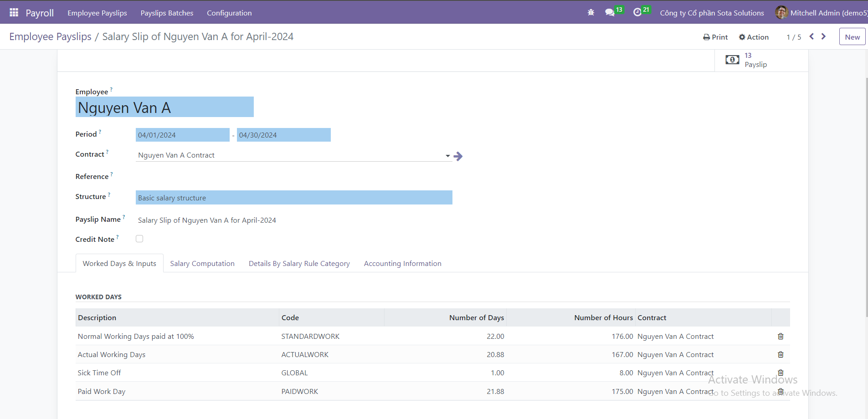This screenshot has height=419, width=868.
Task: Open the apps grid menu icon
Action: tap(14, 13)
